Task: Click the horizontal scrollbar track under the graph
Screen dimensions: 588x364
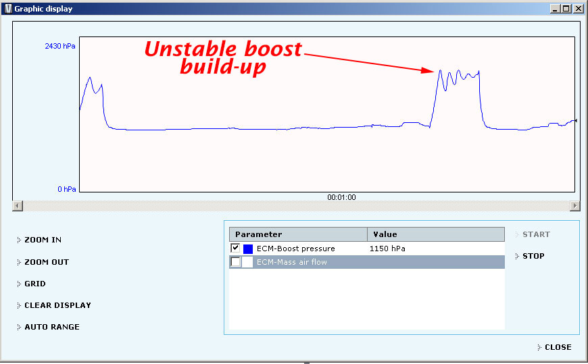Action: [296, 205]
